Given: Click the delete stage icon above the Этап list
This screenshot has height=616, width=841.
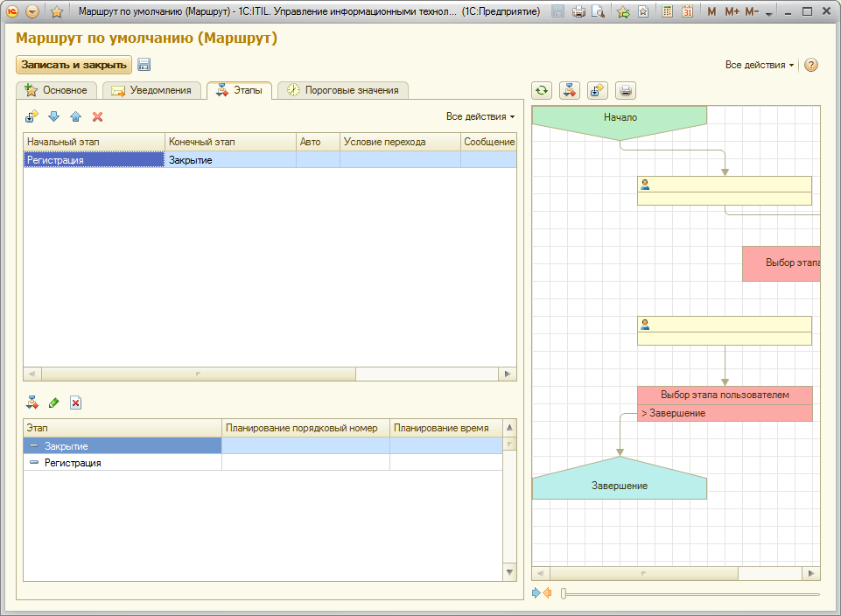Looking at the screenshot, I should coord(76,402).
